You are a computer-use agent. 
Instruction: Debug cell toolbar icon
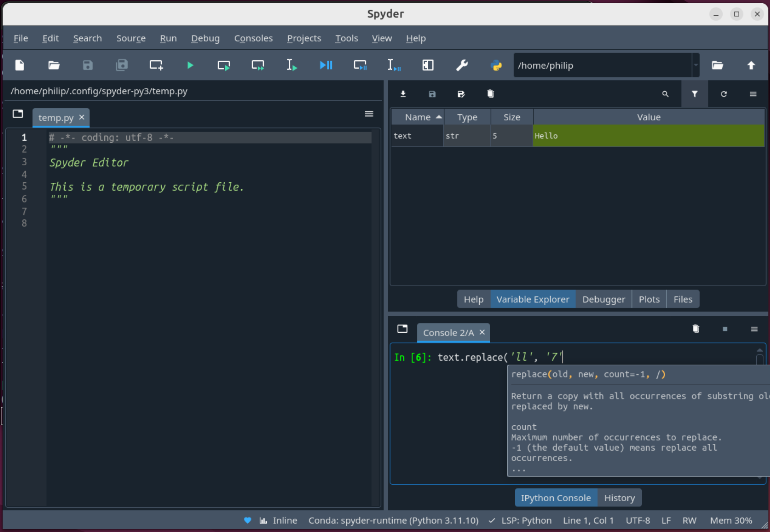tap(360, 65)
